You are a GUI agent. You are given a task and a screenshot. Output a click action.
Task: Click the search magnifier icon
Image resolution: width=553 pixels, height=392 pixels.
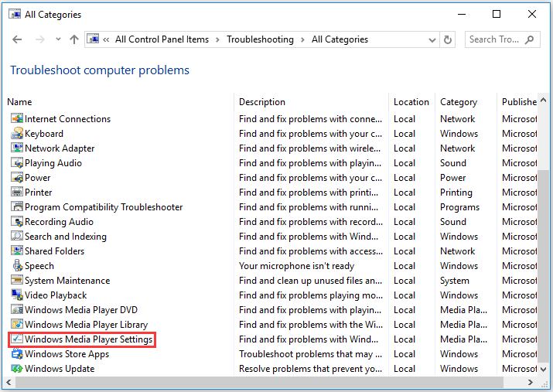(x=529, y=39)
